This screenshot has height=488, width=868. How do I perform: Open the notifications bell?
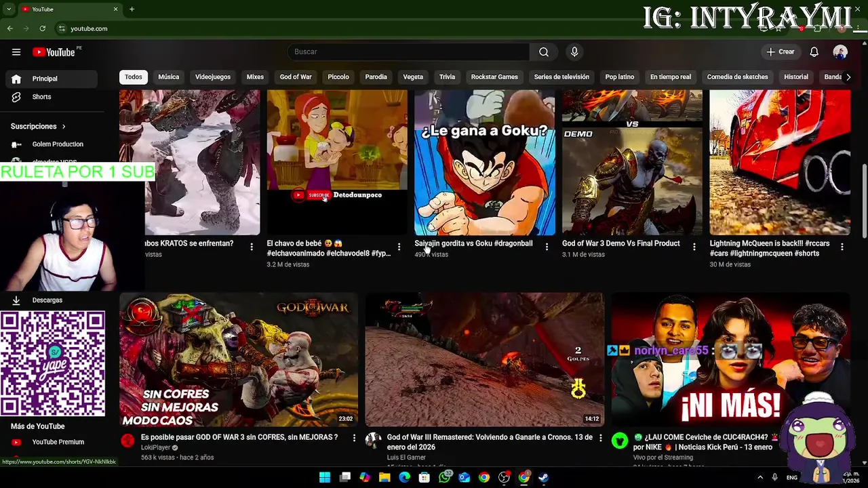814,52
